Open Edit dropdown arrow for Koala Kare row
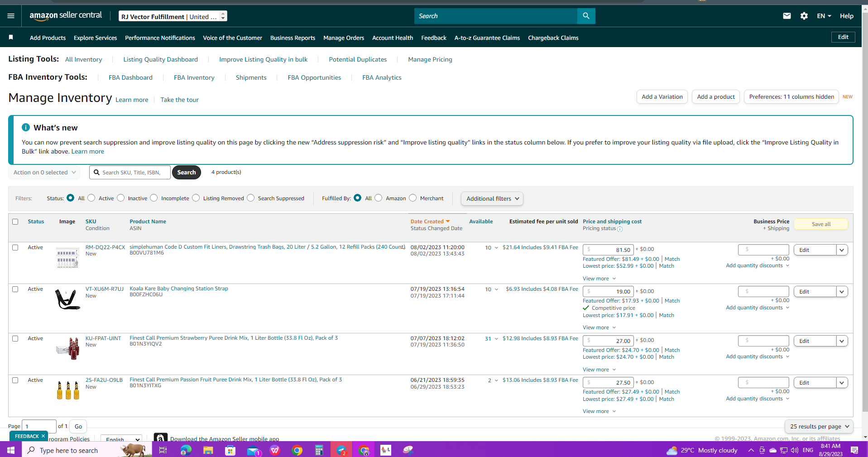 pos(842,291)
